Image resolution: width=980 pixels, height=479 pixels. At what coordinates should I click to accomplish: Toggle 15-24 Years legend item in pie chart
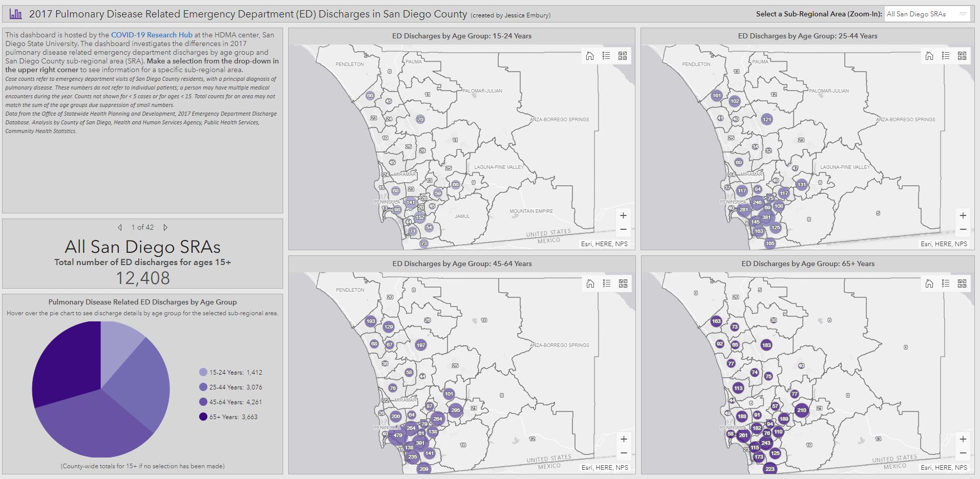coord(230,373)
